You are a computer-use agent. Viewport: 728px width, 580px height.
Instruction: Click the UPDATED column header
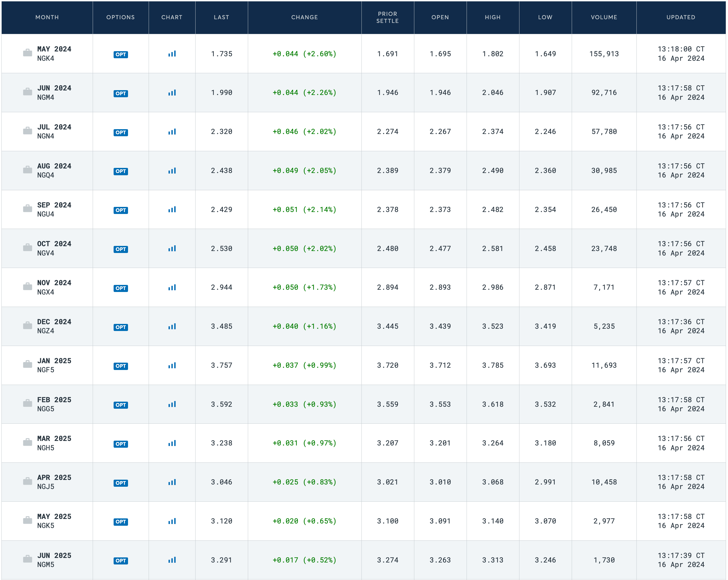tap(681, 17)
